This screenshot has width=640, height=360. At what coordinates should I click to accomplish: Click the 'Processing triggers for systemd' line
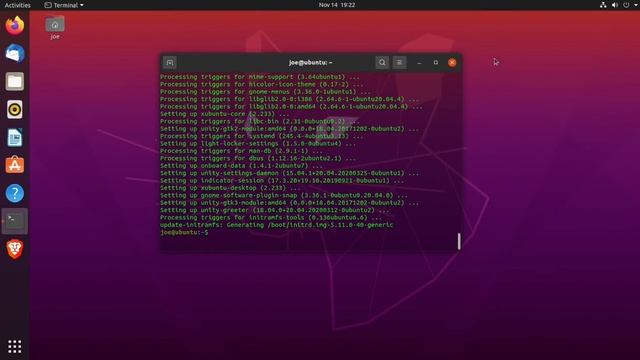[x=261, y=136]
